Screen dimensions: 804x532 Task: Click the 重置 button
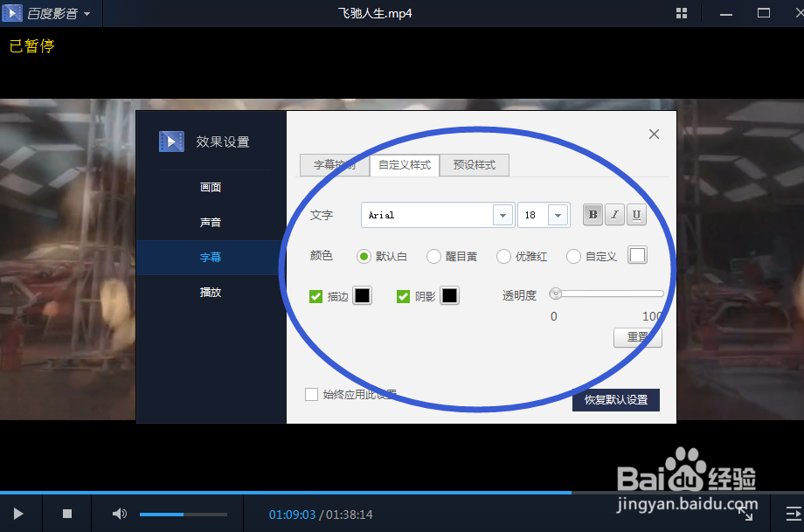point(637,337)
